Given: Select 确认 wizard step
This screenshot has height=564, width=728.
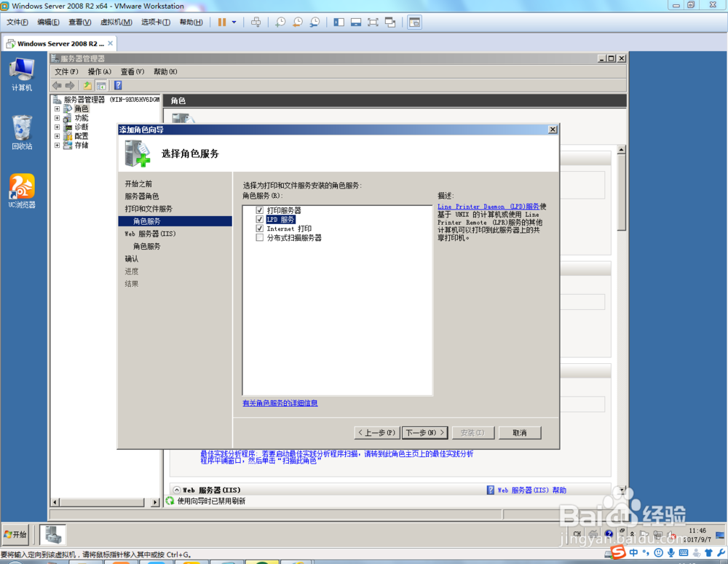Looking at the screenshot, I should click(x=131, y=259).
